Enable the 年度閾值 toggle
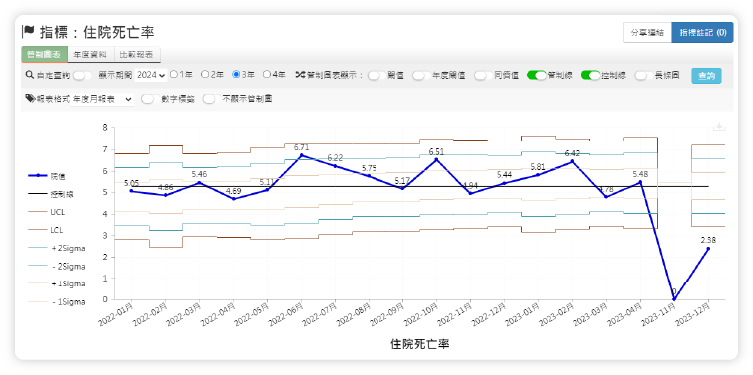The image size is (753, 375). [421, 75]
